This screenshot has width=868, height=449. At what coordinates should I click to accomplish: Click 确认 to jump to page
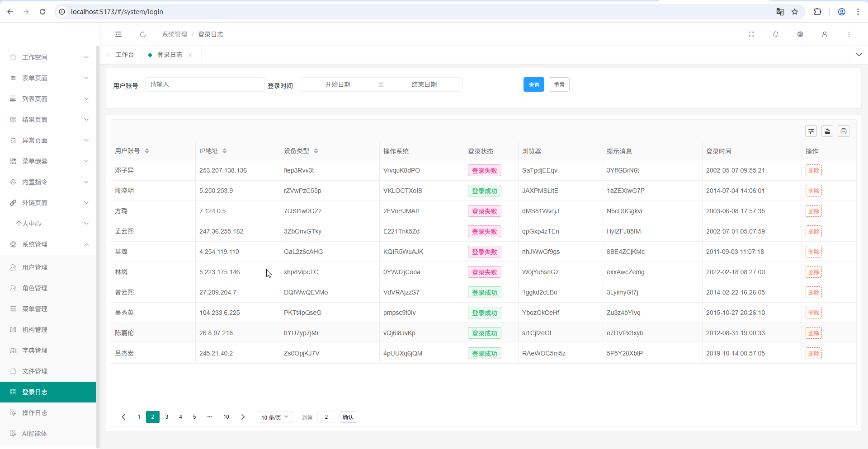[348, 417]
